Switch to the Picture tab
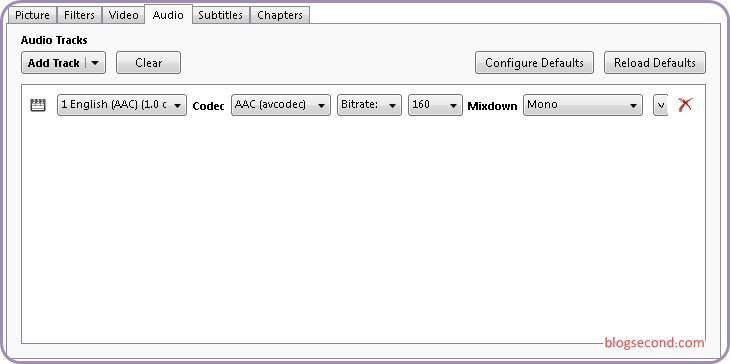 click(x=32, y=15)
